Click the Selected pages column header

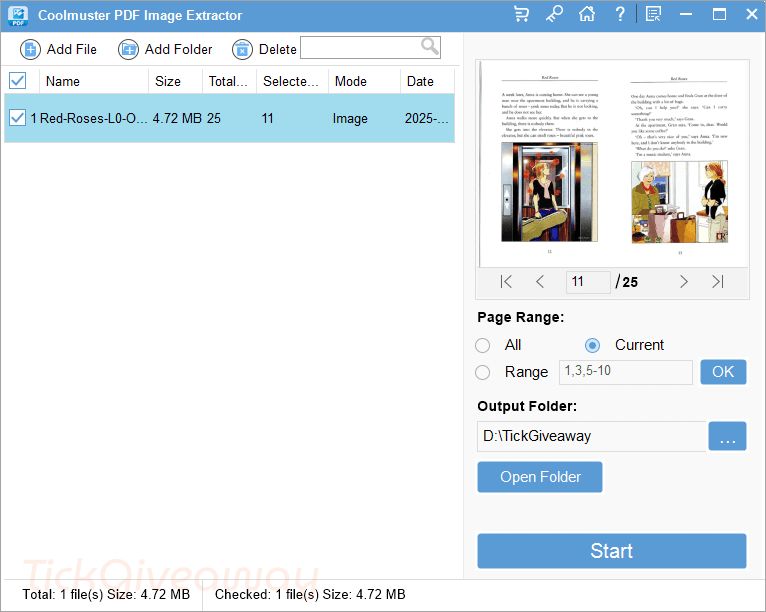tap(291, 81)
